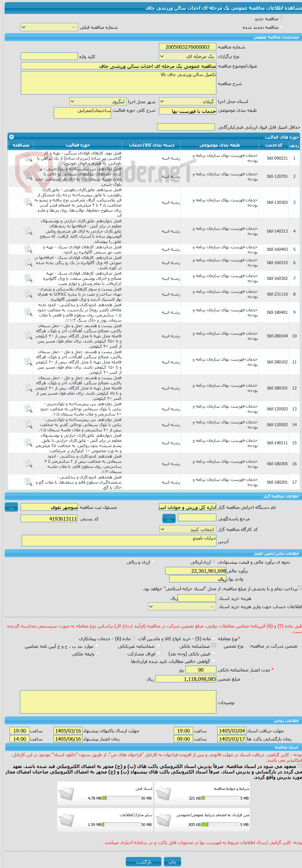Open view icon for row bld-130303
The height and width of the screenshot is (868, 302).
click(x=28, y=202)
